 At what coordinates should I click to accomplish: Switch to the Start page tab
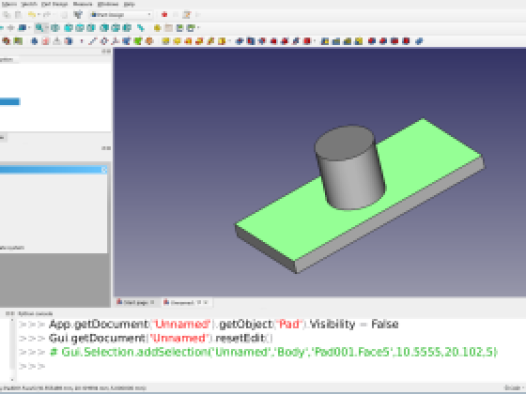coord(136,302)
